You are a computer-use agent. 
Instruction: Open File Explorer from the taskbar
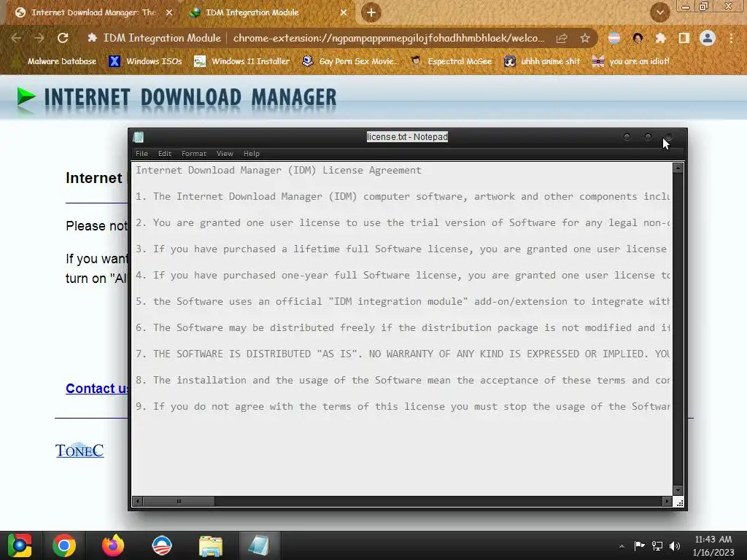point(211,545)
